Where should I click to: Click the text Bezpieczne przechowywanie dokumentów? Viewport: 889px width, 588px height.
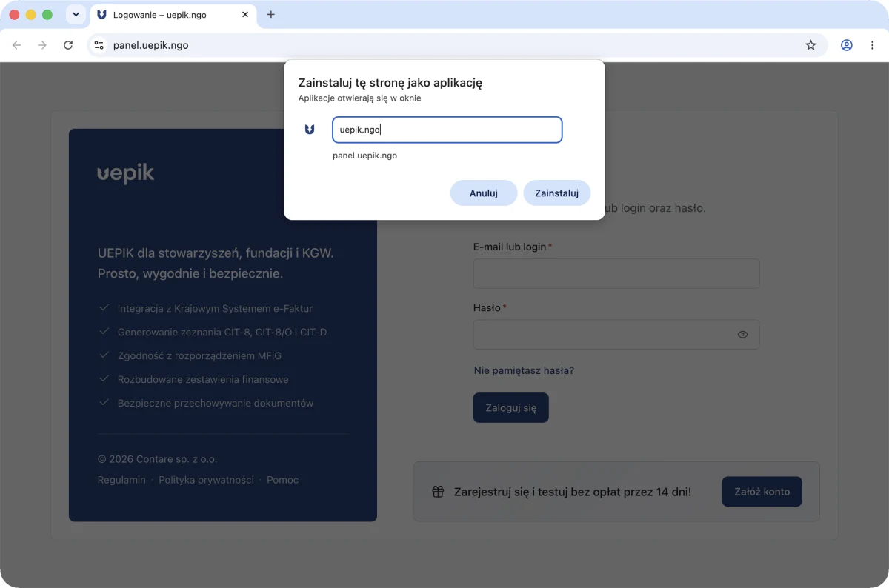point(216,404)
